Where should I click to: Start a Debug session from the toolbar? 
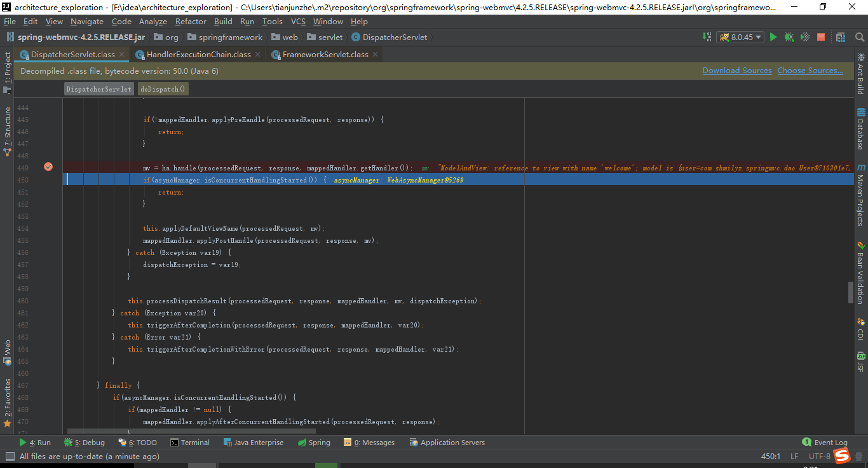789,37
